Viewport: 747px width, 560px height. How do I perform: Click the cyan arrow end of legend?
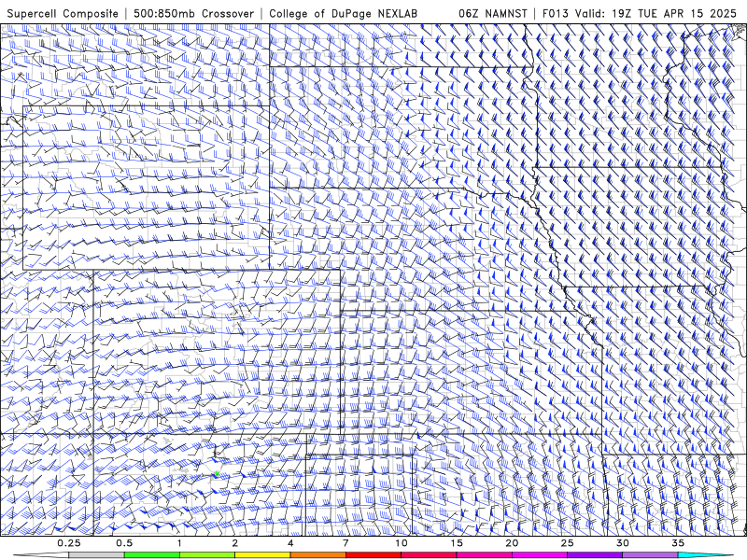pos(706,555)
